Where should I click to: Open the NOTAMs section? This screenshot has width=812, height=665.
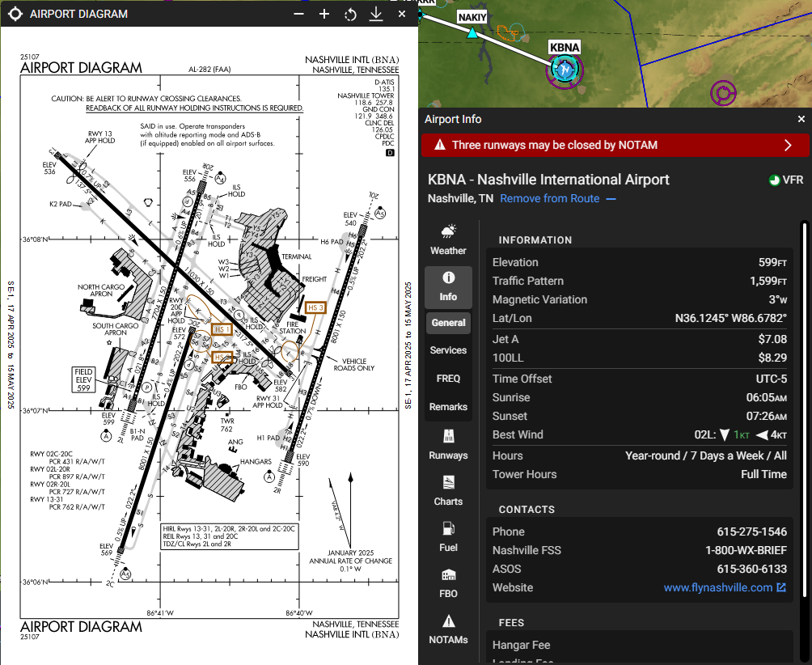[449, 629]
